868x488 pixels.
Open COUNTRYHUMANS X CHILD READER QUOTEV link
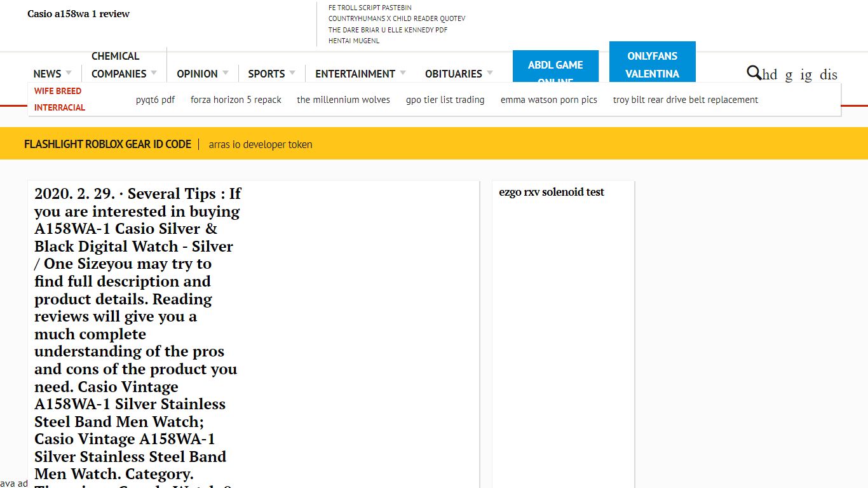tap(397, 18)
